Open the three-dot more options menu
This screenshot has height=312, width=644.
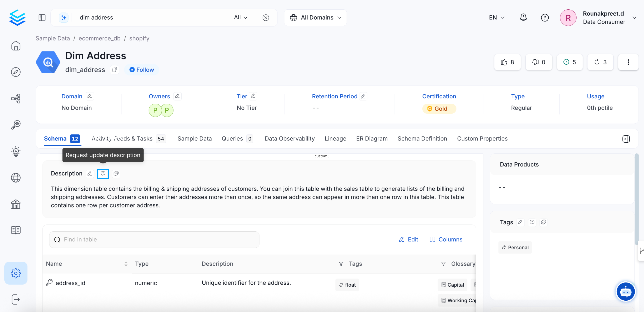[628, 62]
